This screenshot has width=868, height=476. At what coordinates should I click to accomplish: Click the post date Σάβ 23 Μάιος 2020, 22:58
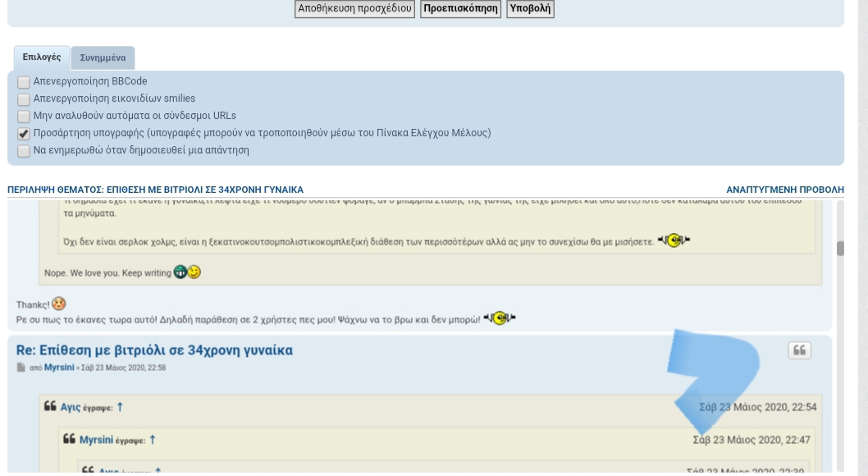point(123,368)
